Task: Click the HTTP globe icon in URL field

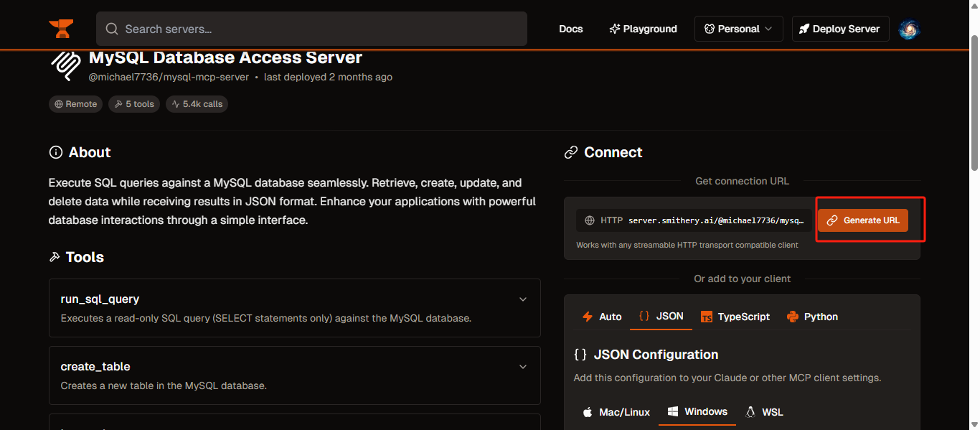Action: click(x=590, y=220)
